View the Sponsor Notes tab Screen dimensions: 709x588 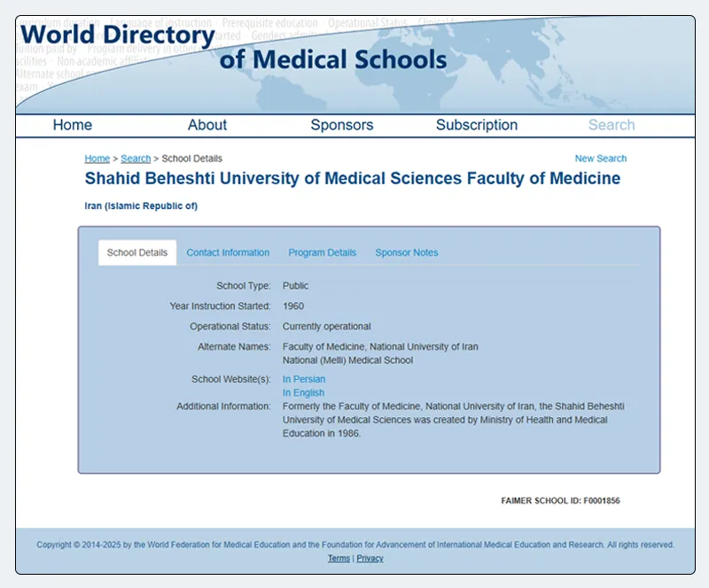point(407,252)
